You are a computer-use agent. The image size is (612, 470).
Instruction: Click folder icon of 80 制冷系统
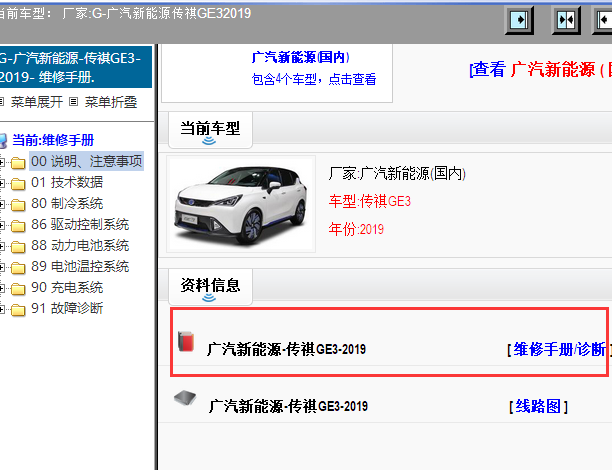pos(18,204)
